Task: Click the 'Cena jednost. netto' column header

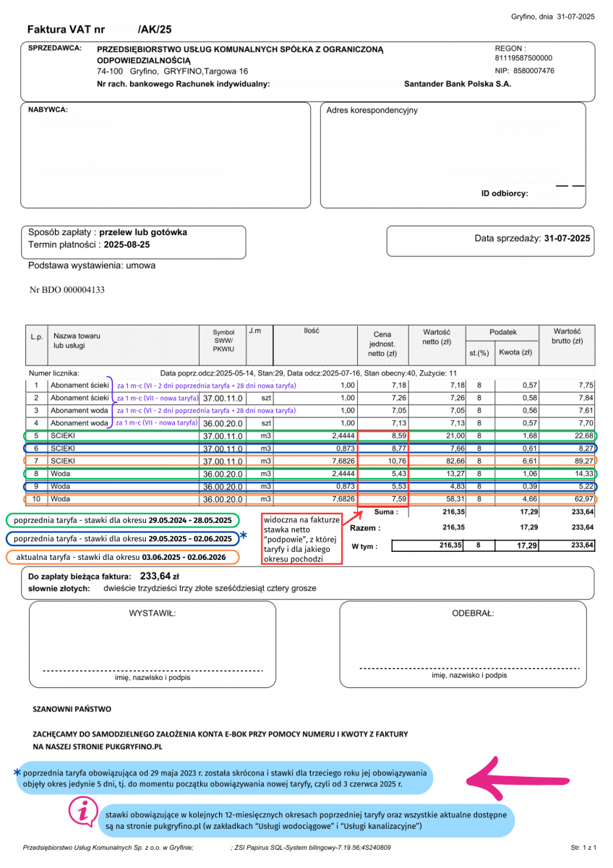Action: tap(382, 344)
